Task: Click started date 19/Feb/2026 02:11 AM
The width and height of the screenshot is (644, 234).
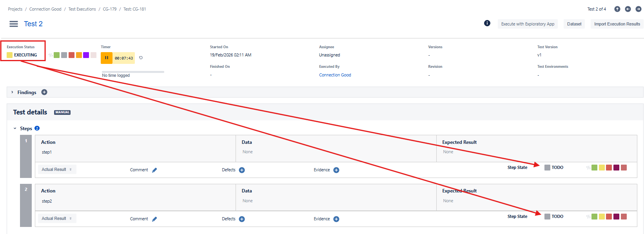Action: point(230,55)
